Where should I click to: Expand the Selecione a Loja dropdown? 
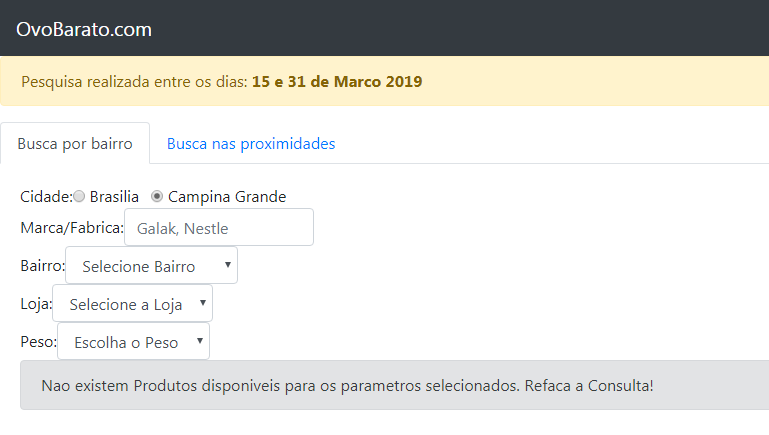pyautogui.click(x=132, y=303)
